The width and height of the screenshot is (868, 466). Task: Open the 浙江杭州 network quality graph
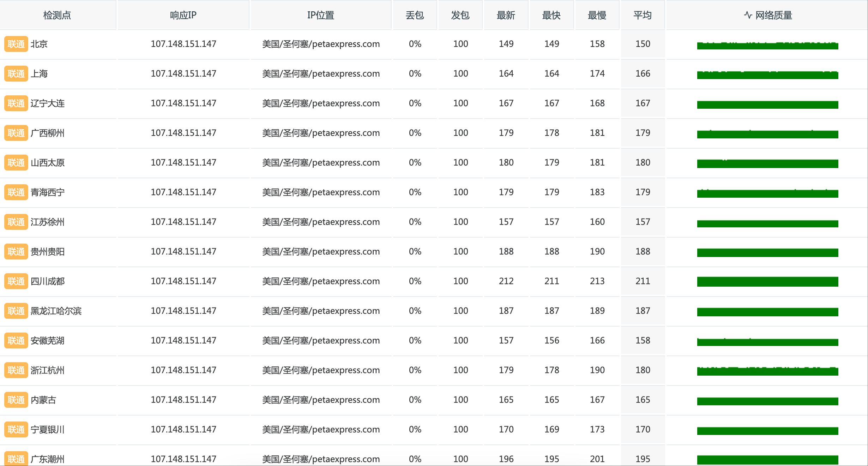click(767, 371)
